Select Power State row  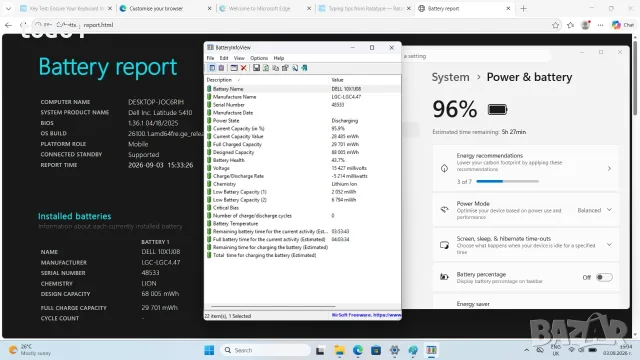coord(303,121)
